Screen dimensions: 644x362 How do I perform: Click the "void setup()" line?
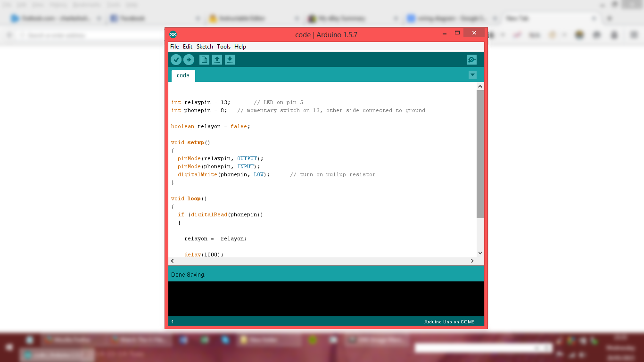point(190,142)
